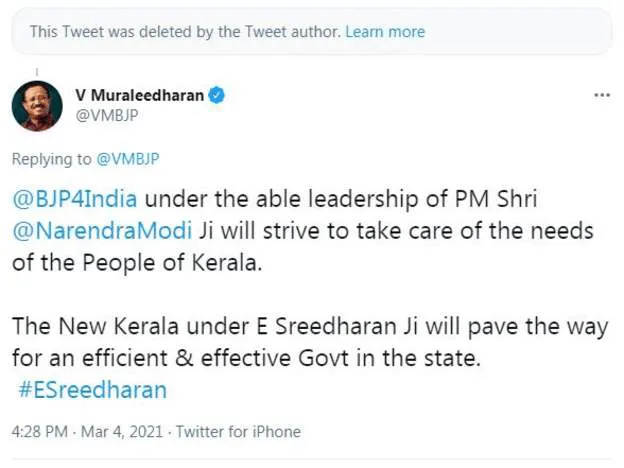Click the 'Learn more' link
Screen dimensions: 624x468
click(x=384, y=32)
